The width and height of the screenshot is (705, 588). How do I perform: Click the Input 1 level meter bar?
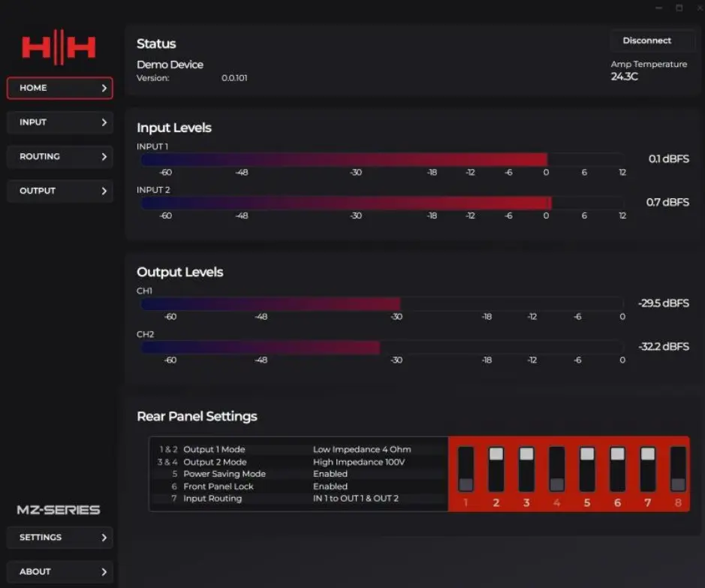click(x=381, y=159)
